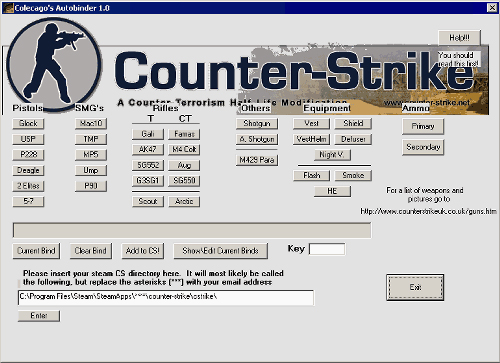Click the Primary ammo button
Screen dimensions: 500x363
(x=423, y=127)
